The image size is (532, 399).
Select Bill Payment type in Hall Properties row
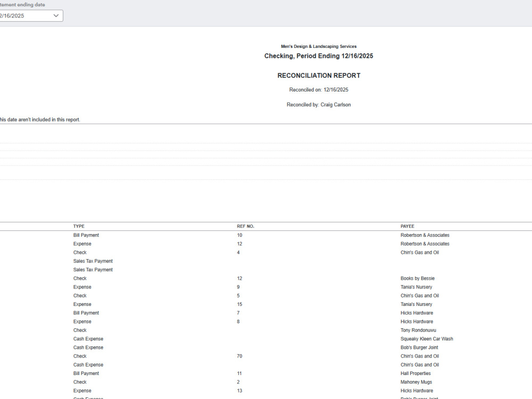click(x=86, y=373)
